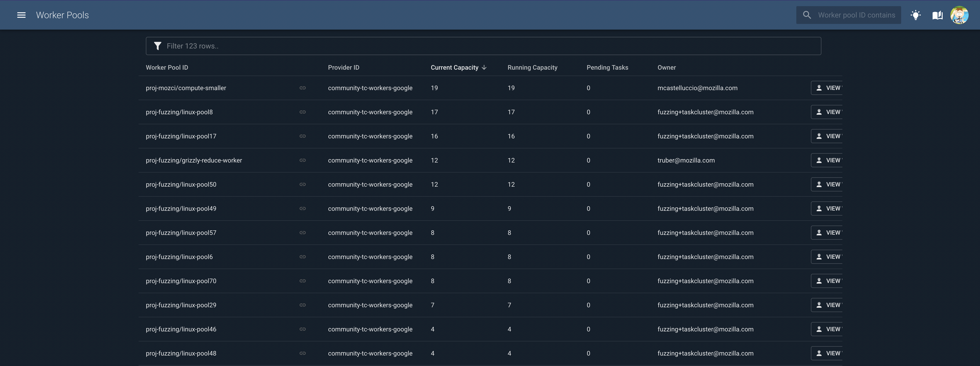Copy link for proj-fuzzing/linux-pool8
980x366 pixels.
[302, 112]
